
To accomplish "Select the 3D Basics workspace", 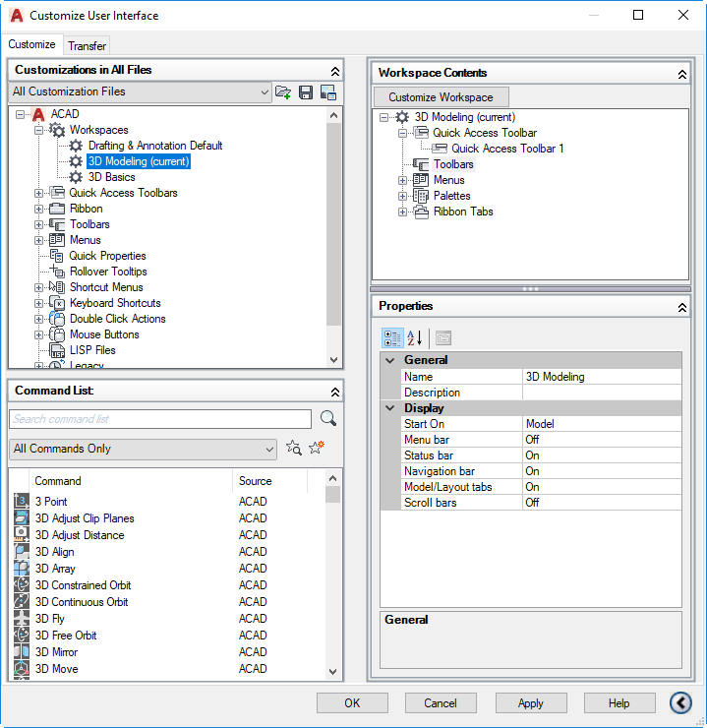I will (x=112, y=177).
